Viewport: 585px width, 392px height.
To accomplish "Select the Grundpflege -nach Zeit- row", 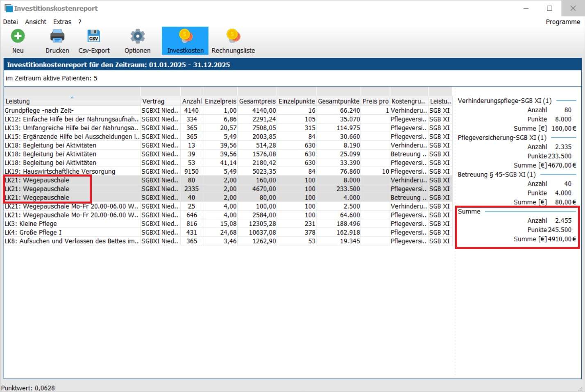I will pos(39,111).
